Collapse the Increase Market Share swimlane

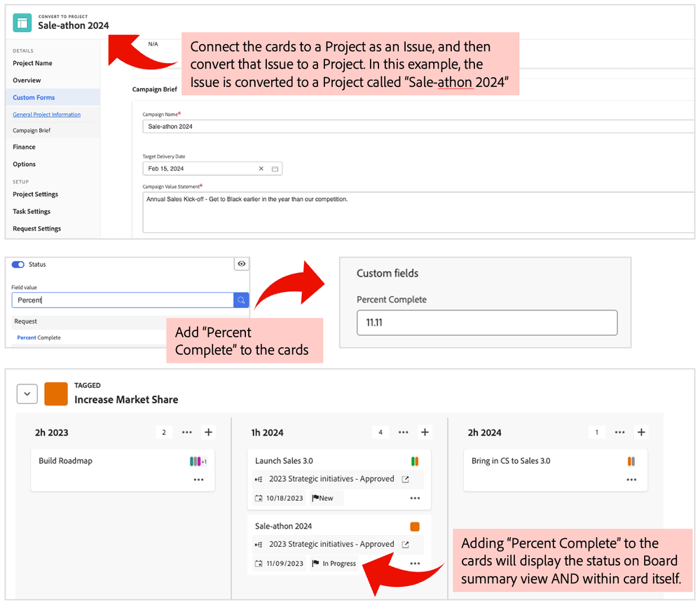pos(27,394)
